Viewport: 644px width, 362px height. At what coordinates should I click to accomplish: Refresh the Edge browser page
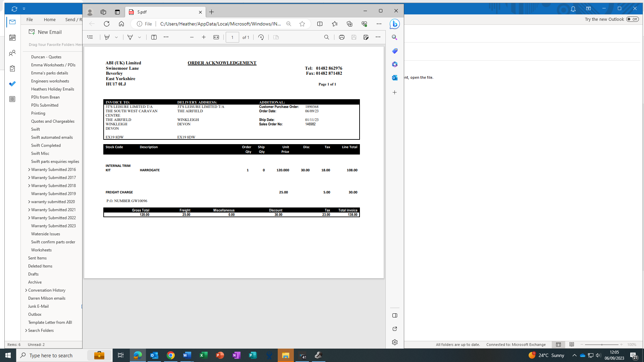pos(107,24)
